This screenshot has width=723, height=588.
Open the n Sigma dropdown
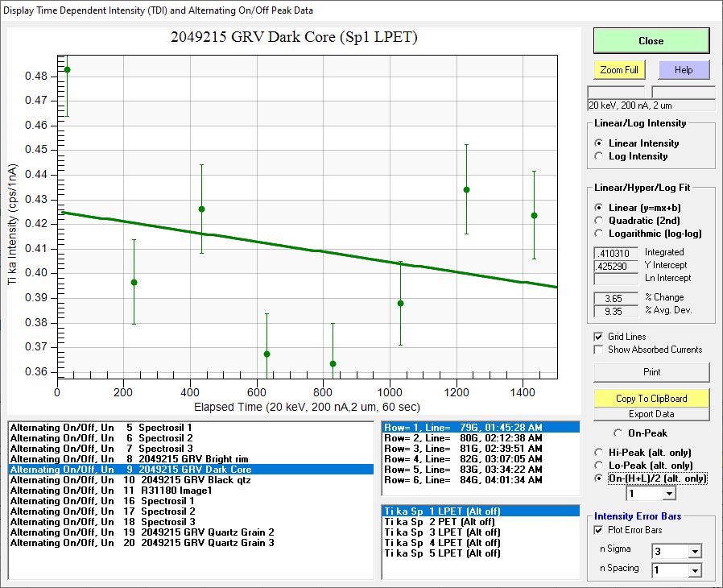point(694,552)
